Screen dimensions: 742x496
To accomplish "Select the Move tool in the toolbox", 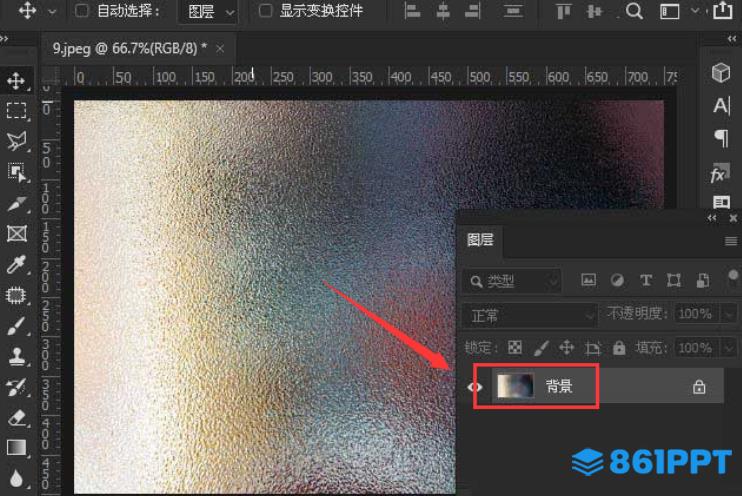I will [16, 80].
